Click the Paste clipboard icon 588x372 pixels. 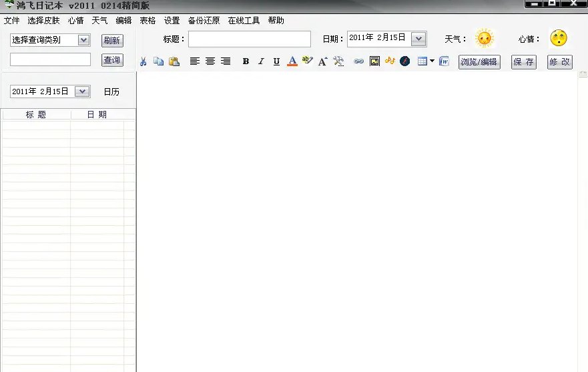pos(174,61)
